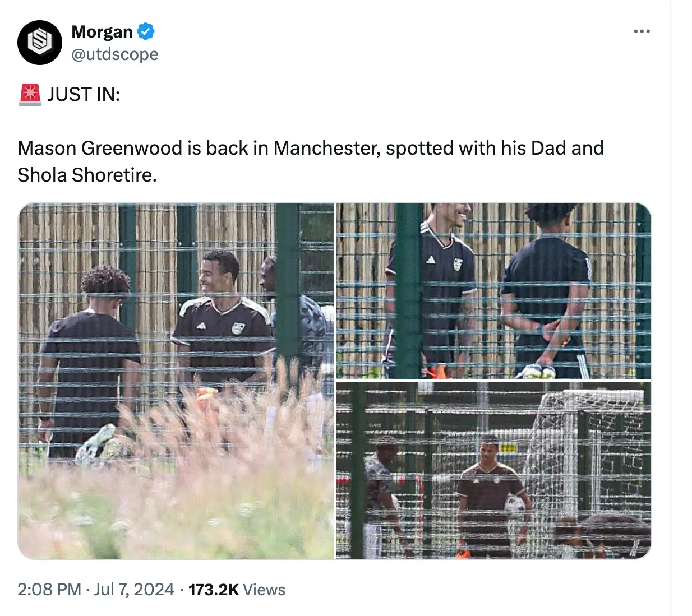The width and height of the screenshot is (692, 616).
Task: Open the three-dot more options menu
Action: click(642, 31)
